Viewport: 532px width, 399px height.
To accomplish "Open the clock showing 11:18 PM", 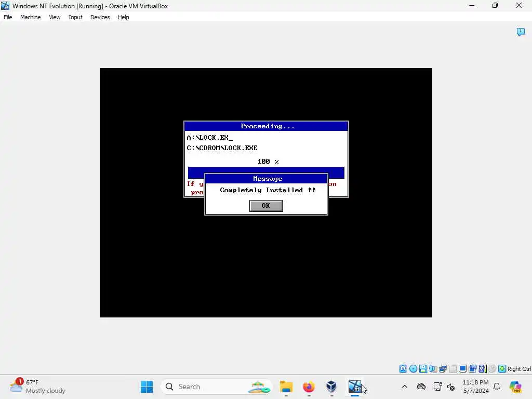I will pos(476,387).
